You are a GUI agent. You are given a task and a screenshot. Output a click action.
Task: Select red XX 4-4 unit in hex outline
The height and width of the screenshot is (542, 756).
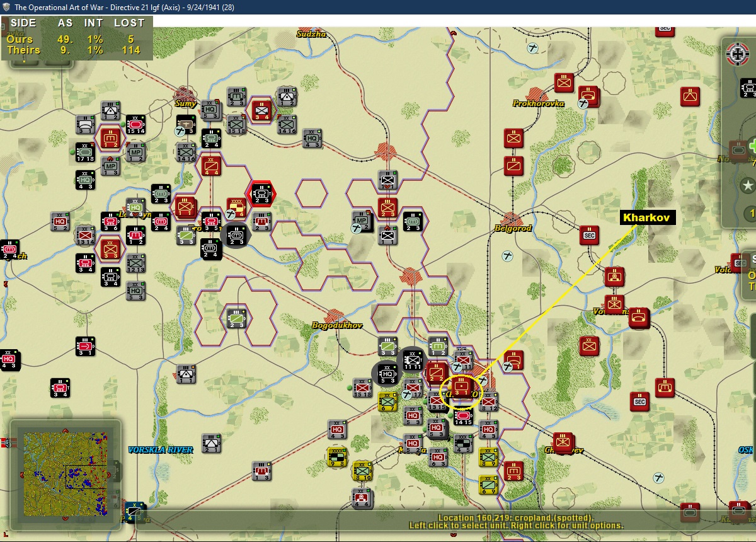coord(210,166)
